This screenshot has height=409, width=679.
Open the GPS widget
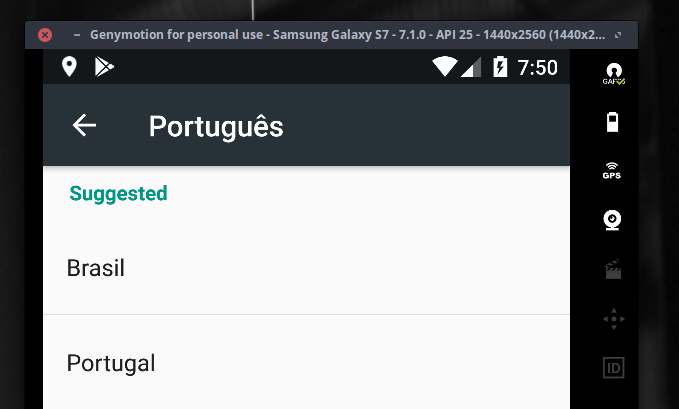pos(612,170)
